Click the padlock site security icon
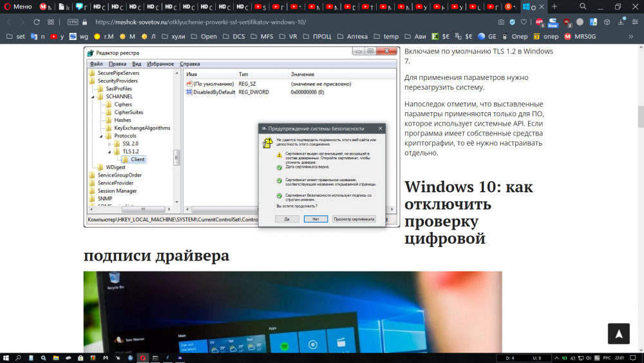The image size is (644, 363). click(85, 22)
